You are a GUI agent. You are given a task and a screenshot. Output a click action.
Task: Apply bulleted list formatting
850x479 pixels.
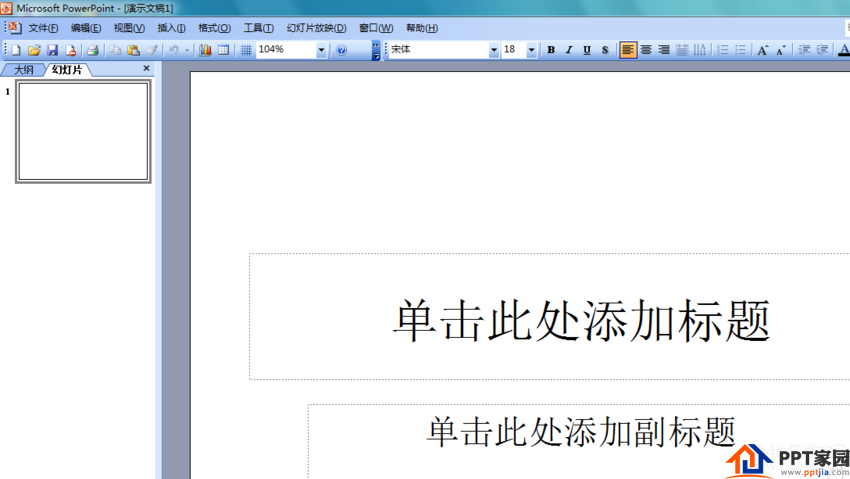pyautogui.click(x=740, y=50)
